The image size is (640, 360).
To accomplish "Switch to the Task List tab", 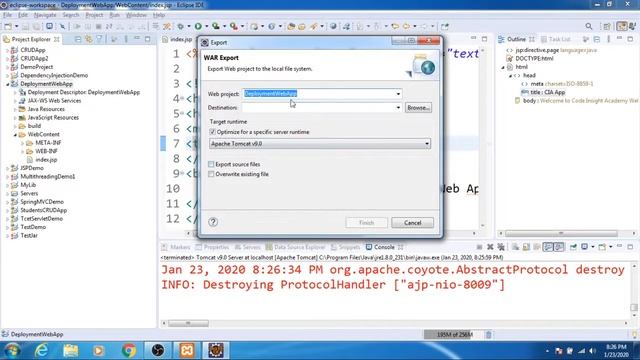I will click(x=556, y=40).
